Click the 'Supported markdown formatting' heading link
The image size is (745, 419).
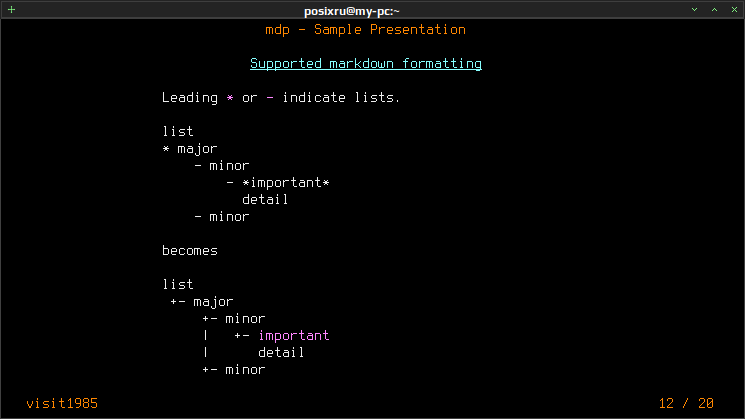coord(366,64)
